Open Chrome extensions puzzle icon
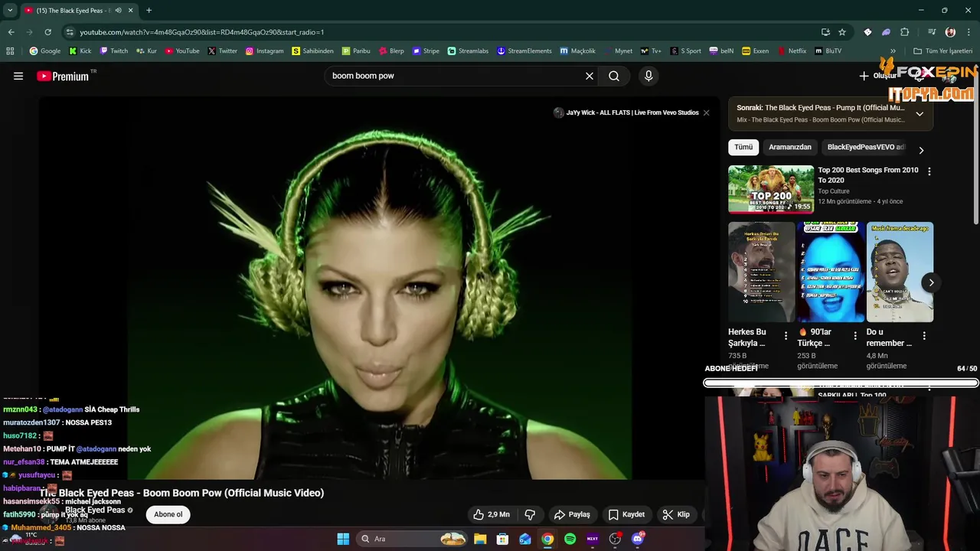Image resolution: width=980 pixels, height=551 pixels. coord(904,32)
